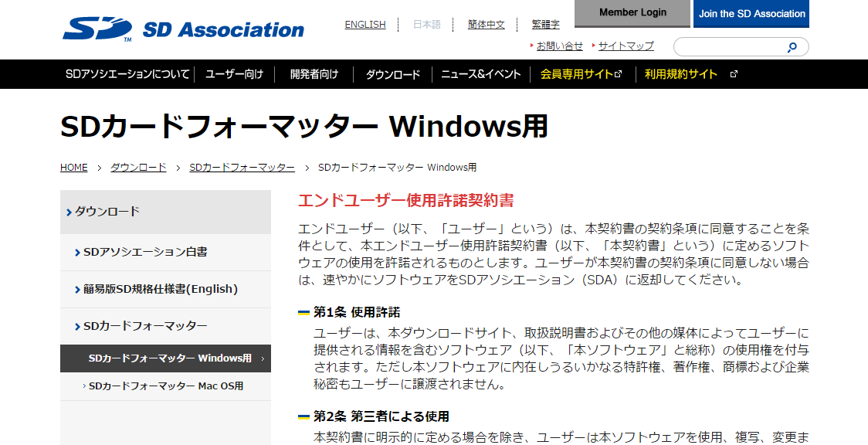
Task: Open sidebar SDカードフォーマッター Mac OS用
Action: [165, 386]
